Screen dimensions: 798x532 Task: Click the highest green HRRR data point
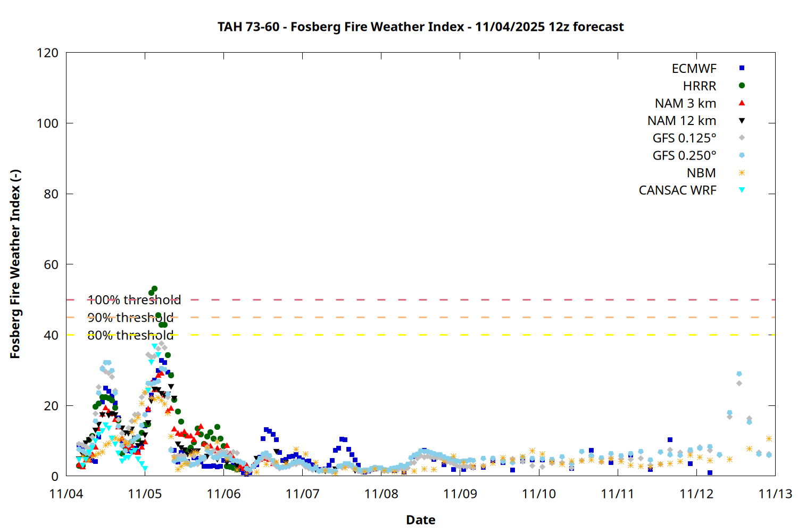(154, 289)
